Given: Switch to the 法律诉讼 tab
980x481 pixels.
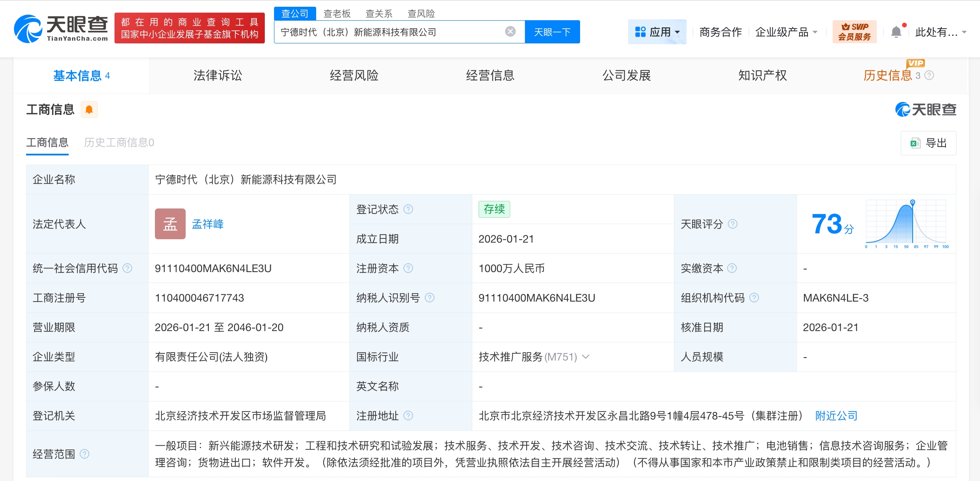Looking at the screenshot, I should click(217, 75).
